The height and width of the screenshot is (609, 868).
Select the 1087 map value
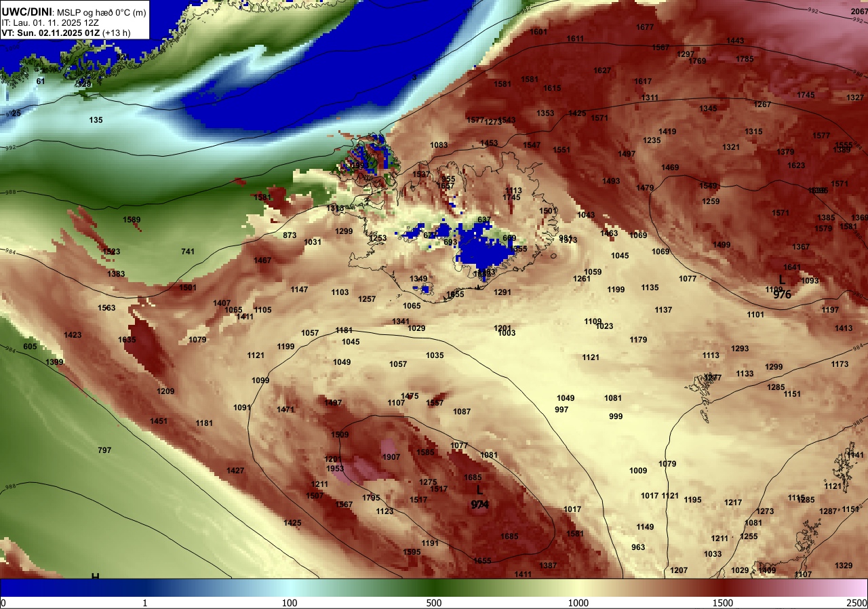[x=462, y=412]
